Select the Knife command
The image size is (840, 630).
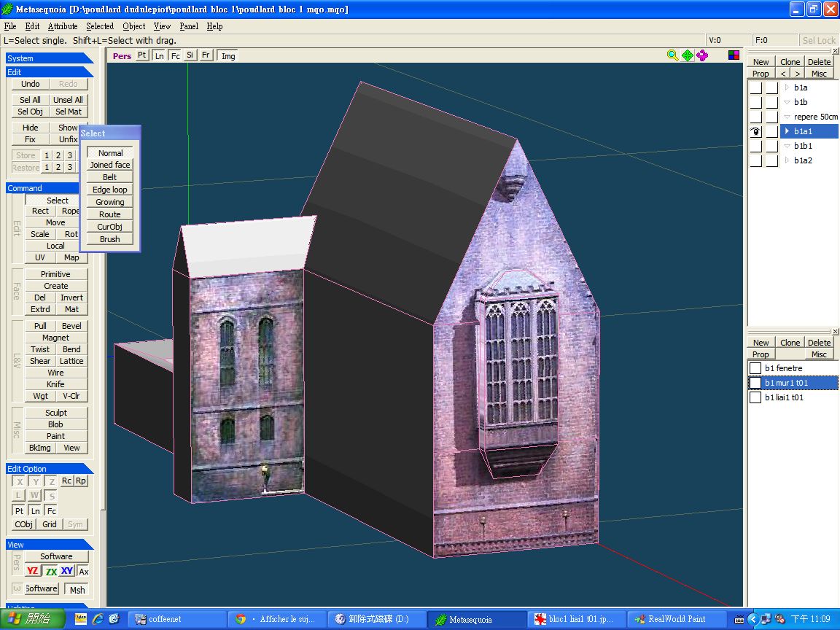pyautogui.click(x=55, y=384)
